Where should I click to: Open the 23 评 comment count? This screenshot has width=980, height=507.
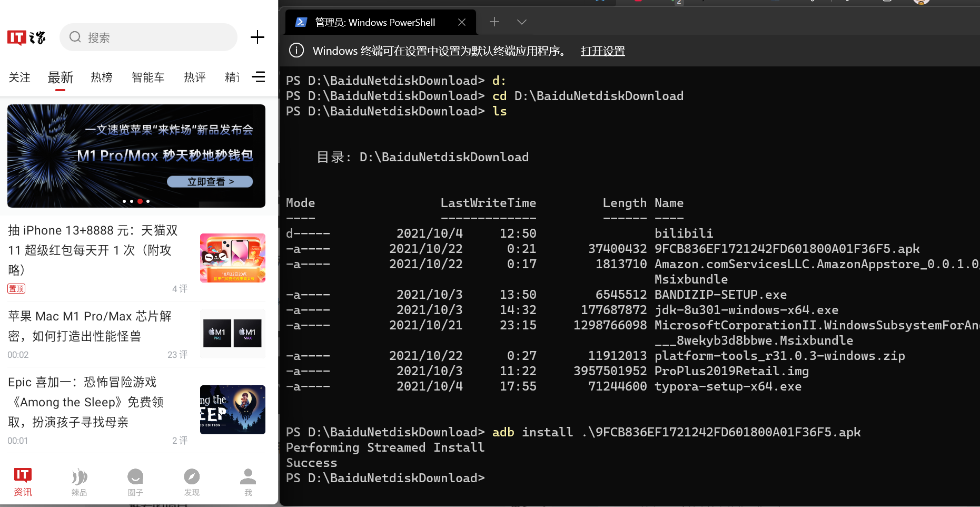coord(177,355)
